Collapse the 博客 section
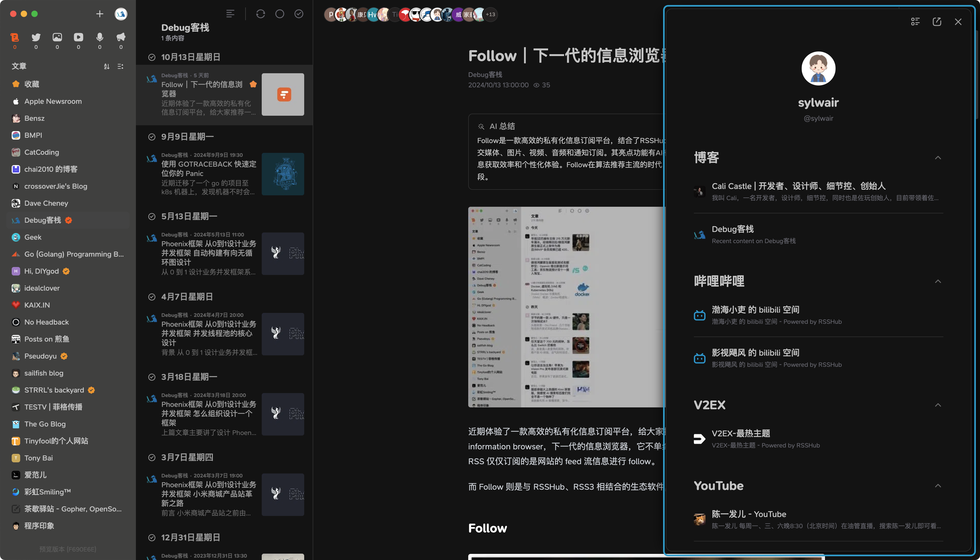980x560 pixels. [x=938, y=158]
